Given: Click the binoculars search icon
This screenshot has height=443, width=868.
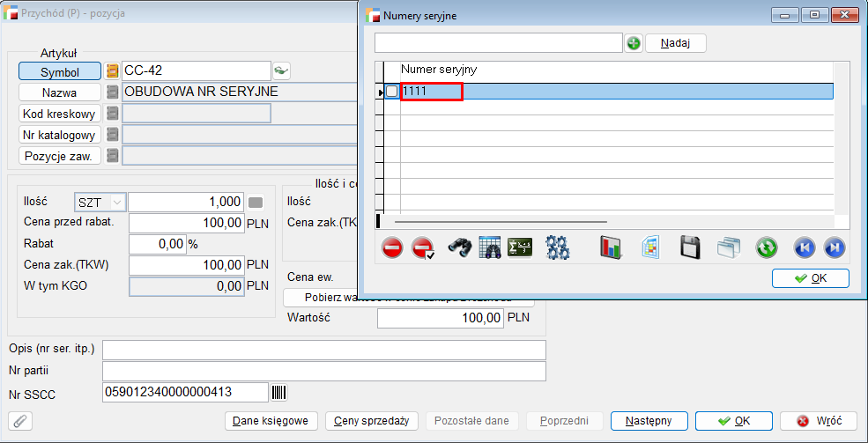Looking at the screenshot, I should click(x=460, y=247).
